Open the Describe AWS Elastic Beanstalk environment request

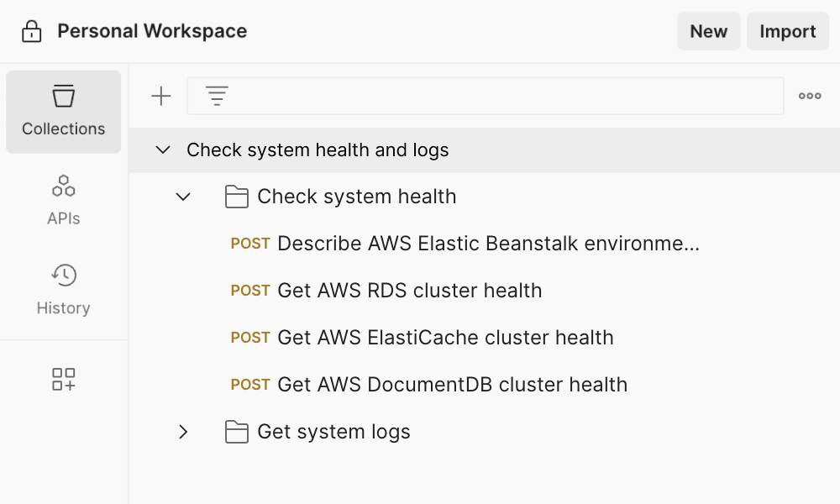(x=487, y=243)
